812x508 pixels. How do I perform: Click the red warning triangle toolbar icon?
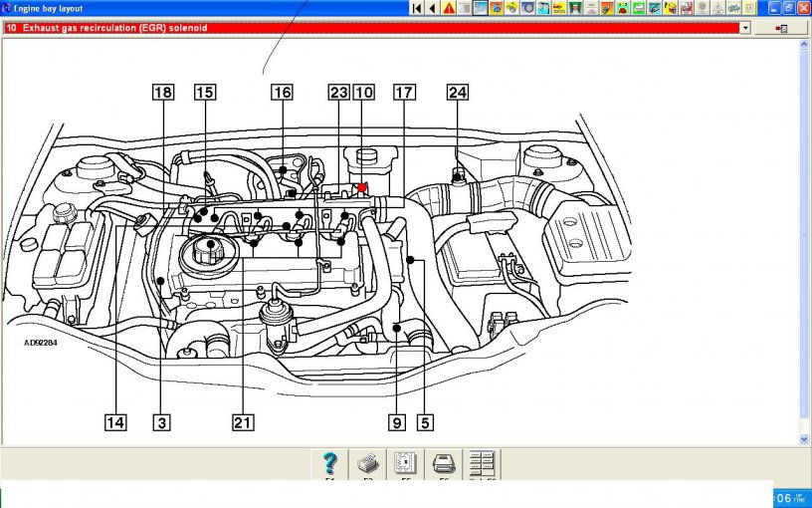click(x=449, y=8)
